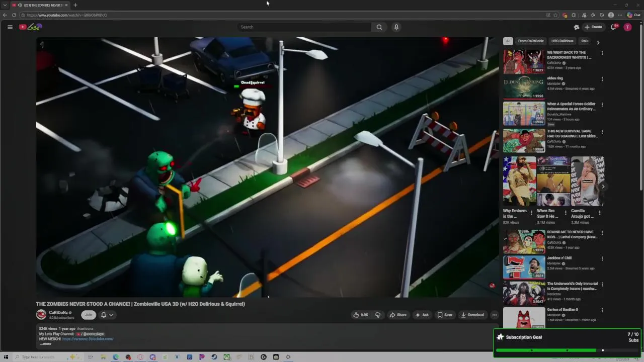This screenshot has width=644, height=362.
Task: Click browser back arrow
Action: coord(5,15)
